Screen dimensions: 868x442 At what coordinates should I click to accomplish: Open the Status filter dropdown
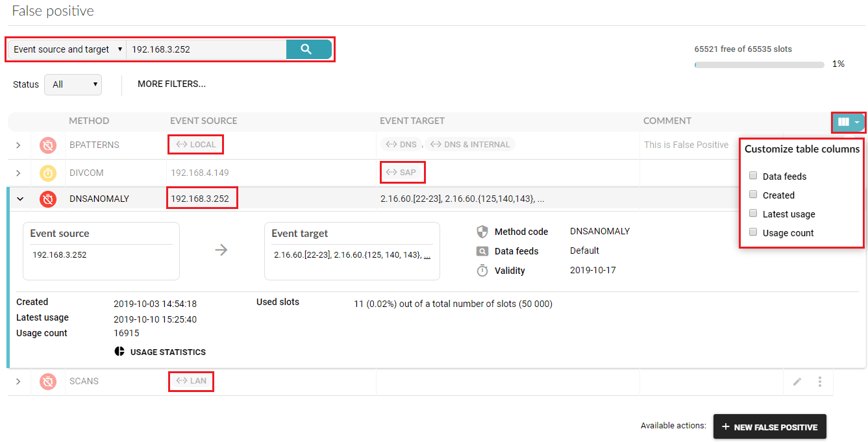[x=73, y=84]
